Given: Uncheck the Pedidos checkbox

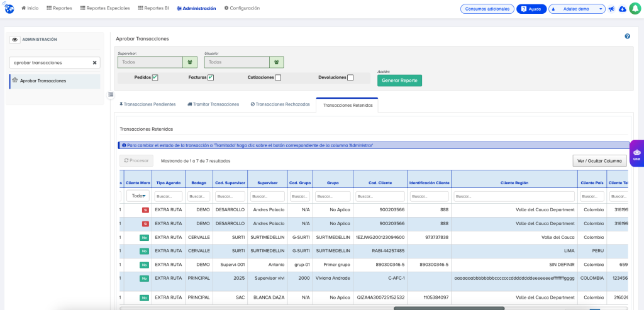Looking at the screenshot, I should pos(155,77).
